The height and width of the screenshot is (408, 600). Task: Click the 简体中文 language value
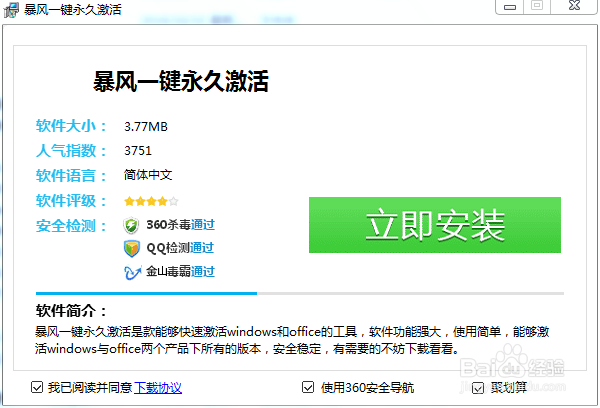click(x=148, y=175)
